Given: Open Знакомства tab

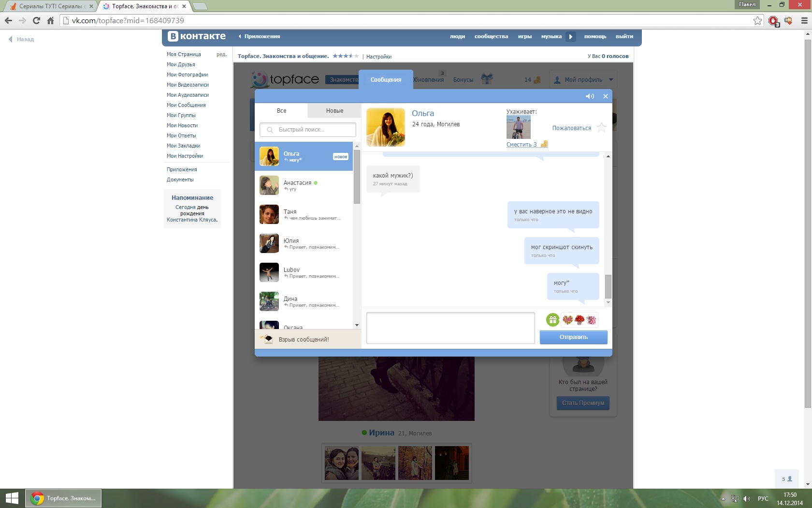Looking at the screenshot, I should (x=342, y=80).
